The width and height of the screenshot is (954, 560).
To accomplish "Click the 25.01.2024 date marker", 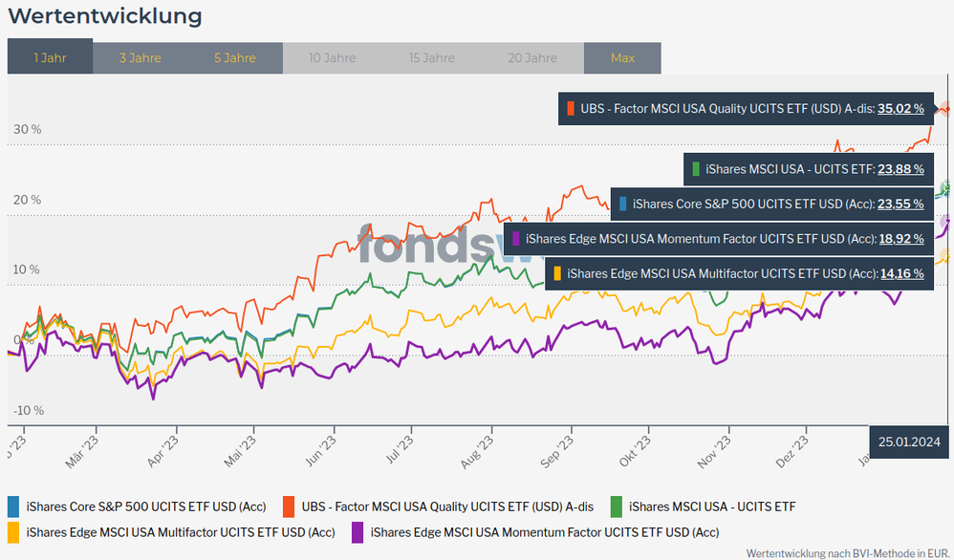I will tap(911, 442).
